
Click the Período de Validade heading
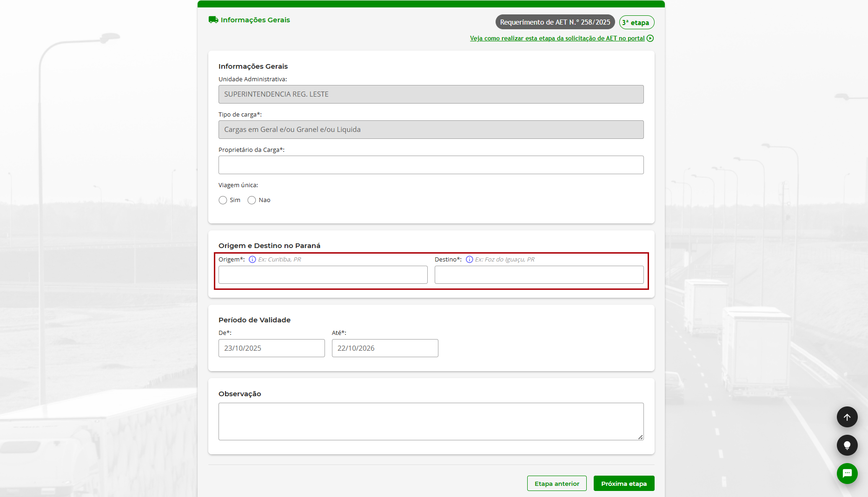click(x=254, y=320)
